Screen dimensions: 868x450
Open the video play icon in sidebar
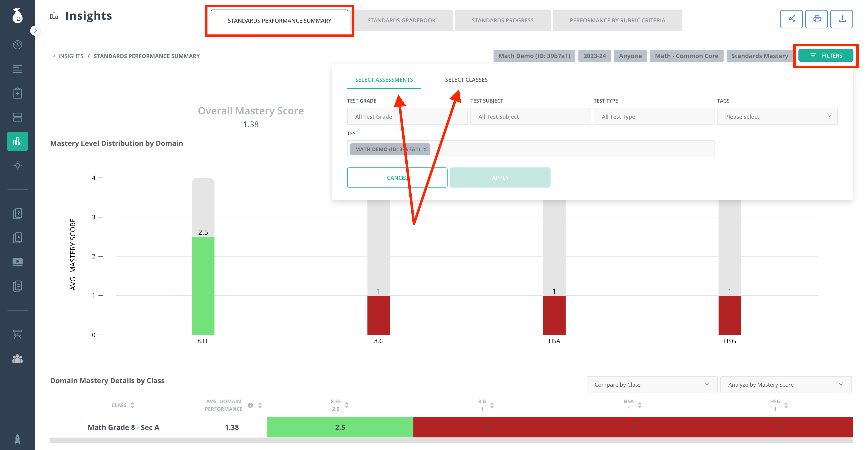(x=18, y=262)
